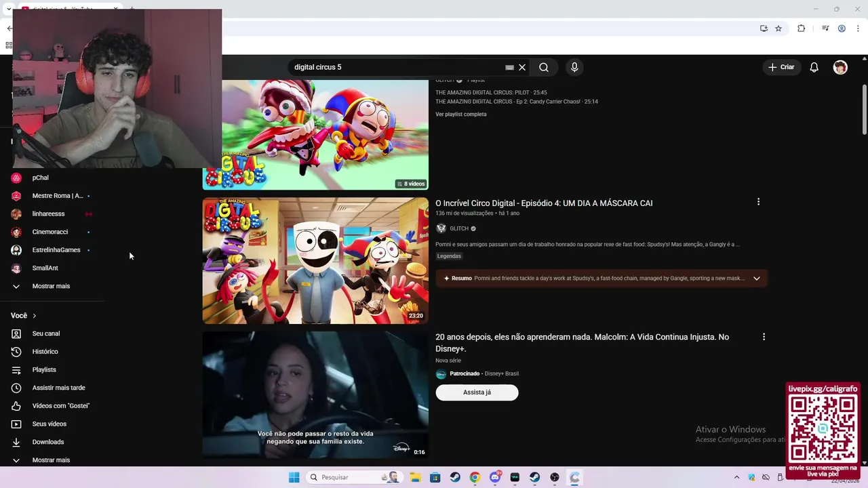The image size is (868, 488).
Task: Open the Cinemoracci subscription channel
Action: pos(50,232)
